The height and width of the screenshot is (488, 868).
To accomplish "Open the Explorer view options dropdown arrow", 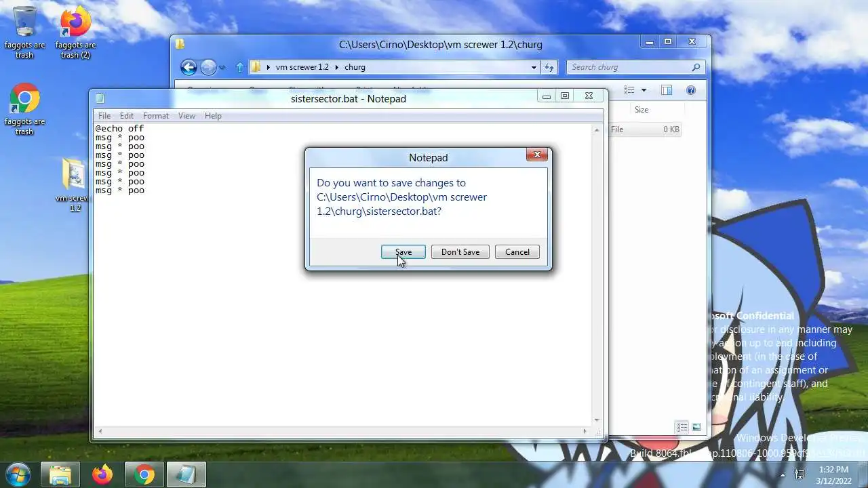I will 644,90.
